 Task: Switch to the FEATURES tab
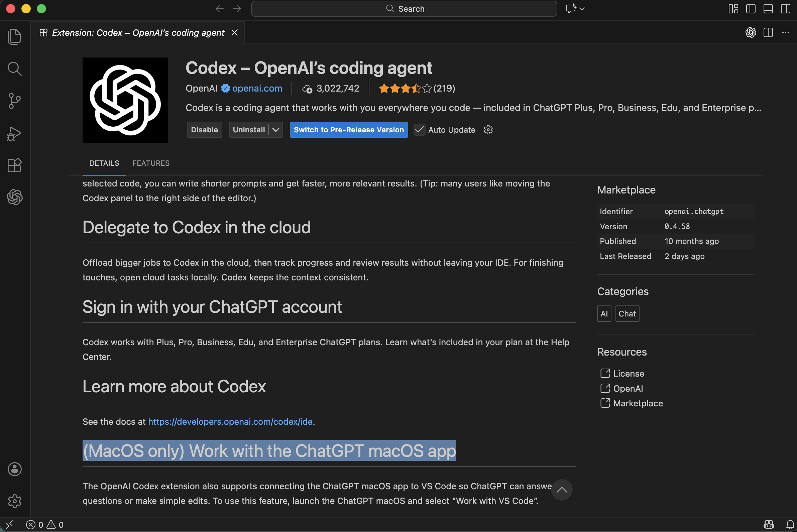[x=151, y=163]
